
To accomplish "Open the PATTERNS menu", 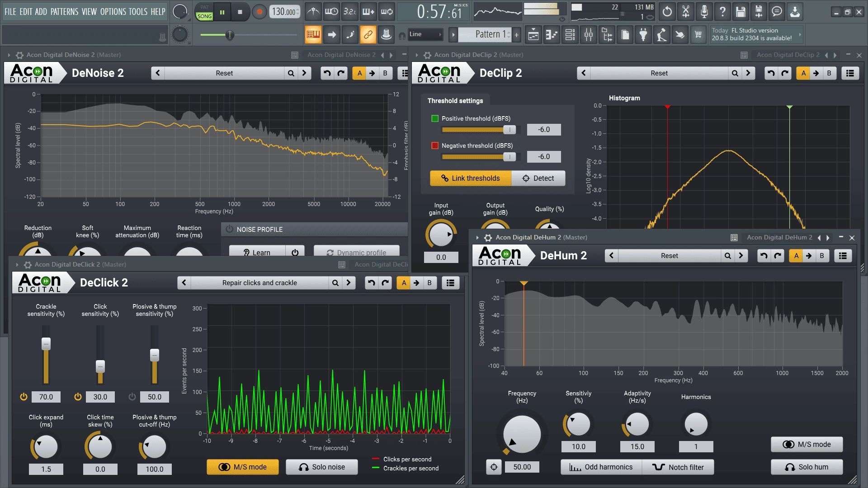I will click(64, 12).
